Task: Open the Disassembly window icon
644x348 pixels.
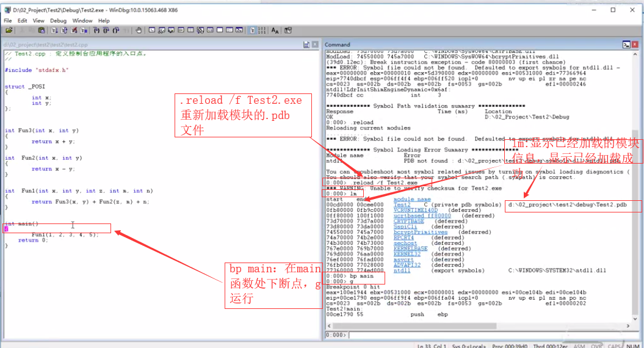Action: pyautogui.click(x=210, y=31)
